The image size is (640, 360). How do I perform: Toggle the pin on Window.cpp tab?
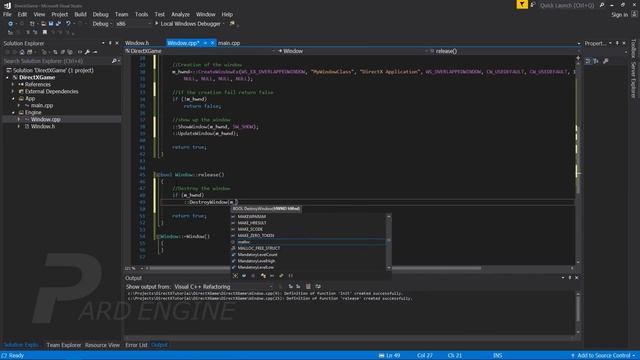(205, 43)
